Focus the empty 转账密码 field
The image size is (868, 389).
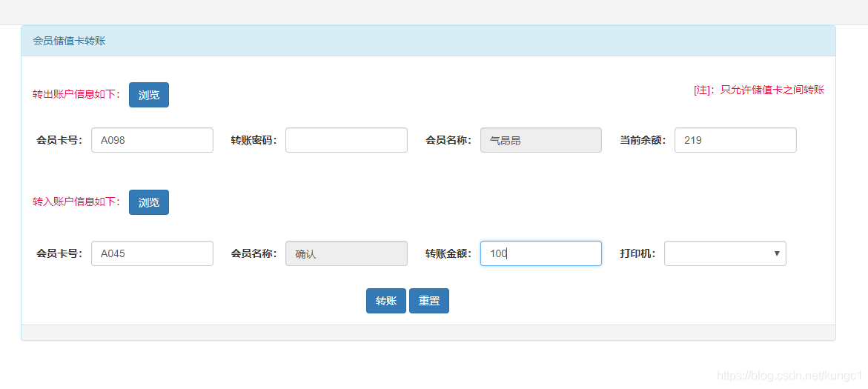coord(347,140)
